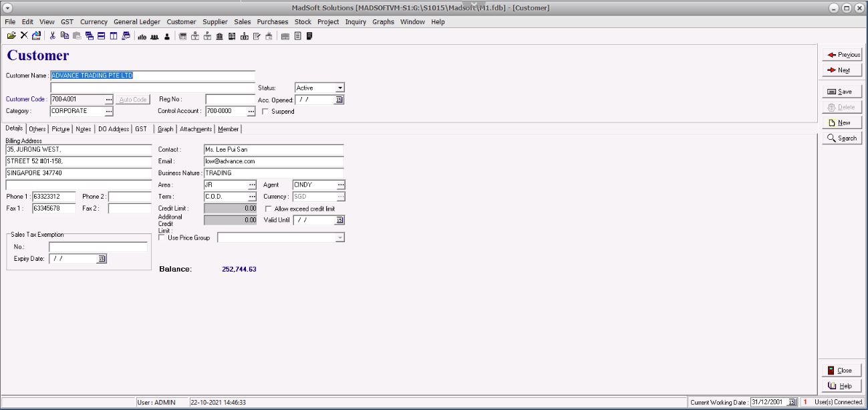This screenshot has height=410, width=868.
Task: Click the 'info' company toolbar icon
Action: tap(142, 36)
